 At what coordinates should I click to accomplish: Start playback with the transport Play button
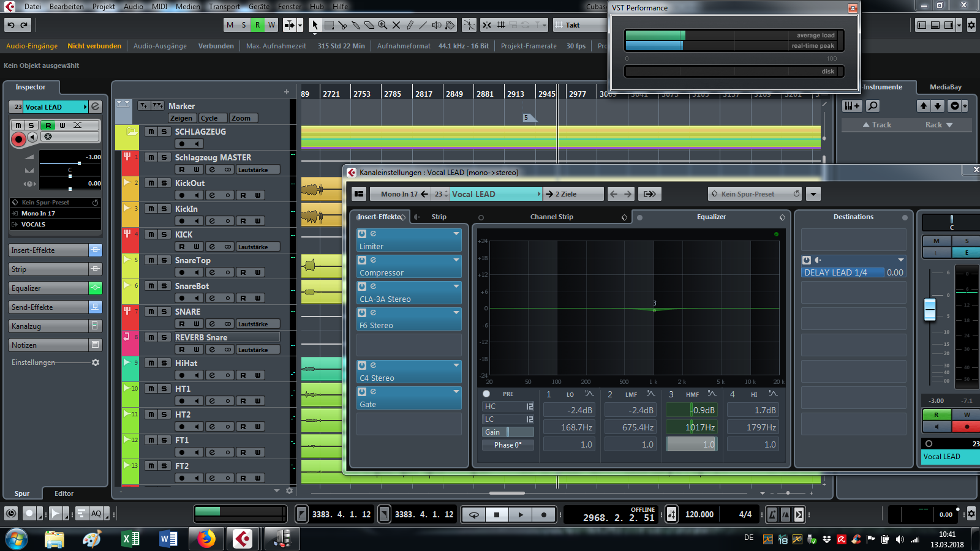(521, 515)
